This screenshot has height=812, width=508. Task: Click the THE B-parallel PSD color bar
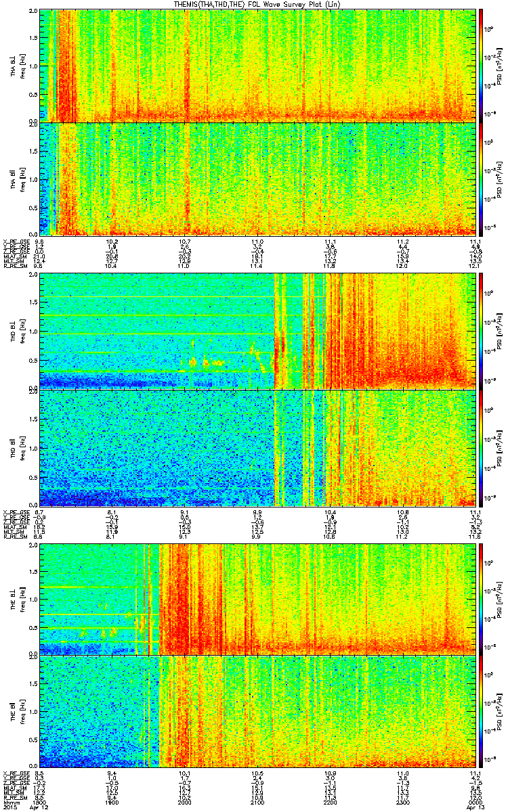[x=481, y=712]
